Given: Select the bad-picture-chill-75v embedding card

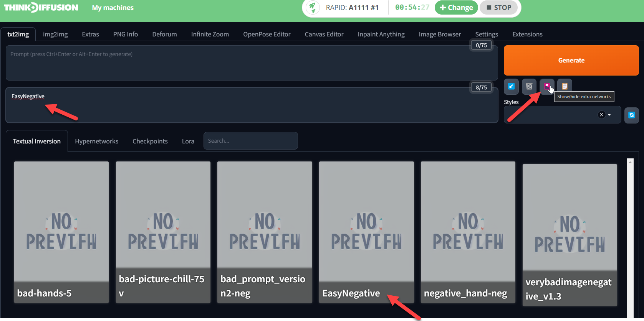Looking at the screenshot, I should [163, 232].
